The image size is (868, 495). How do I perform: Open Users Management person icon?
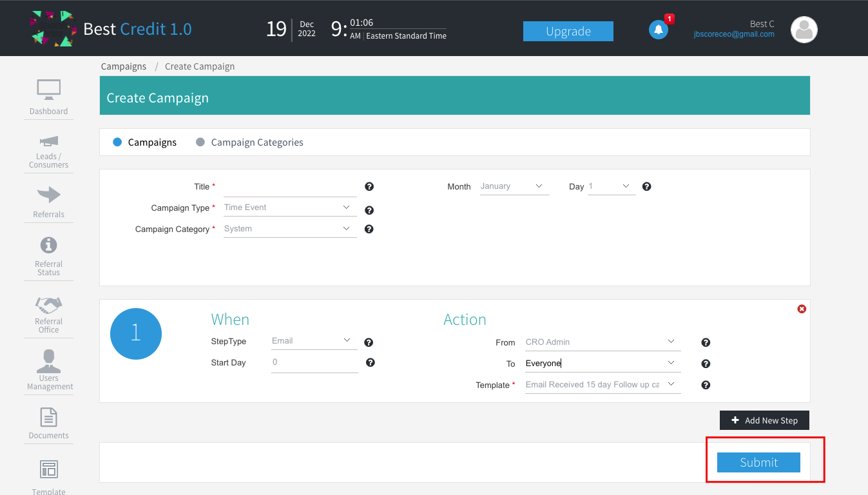(x=48, y=361)
